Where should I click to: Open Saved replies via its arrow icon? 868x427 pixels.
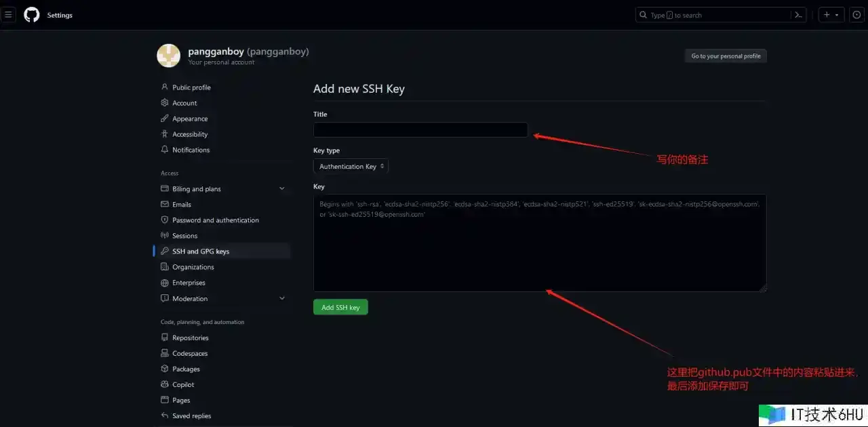point(165,415)
